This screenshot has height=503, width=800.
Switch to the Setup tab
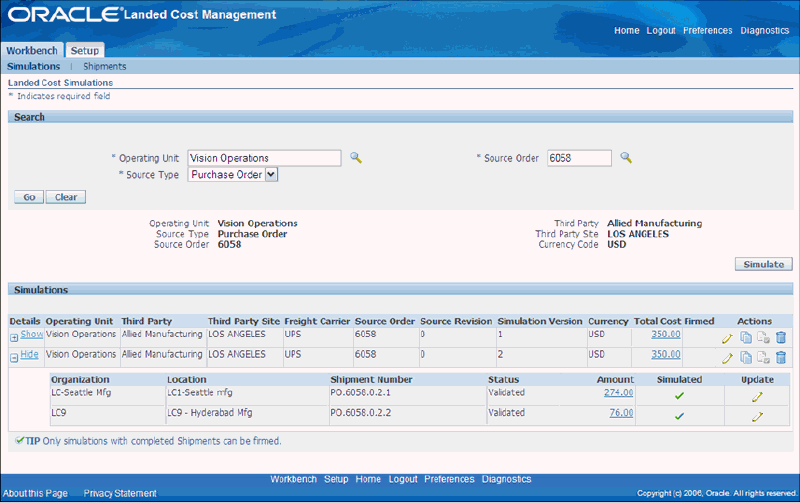85,51
